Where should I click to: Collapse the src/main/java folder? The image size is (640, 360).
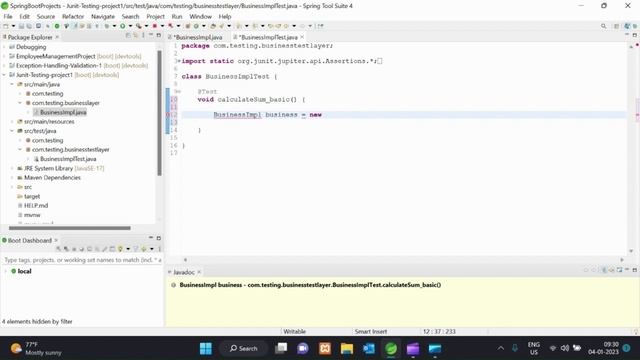(x=12, y=84)
